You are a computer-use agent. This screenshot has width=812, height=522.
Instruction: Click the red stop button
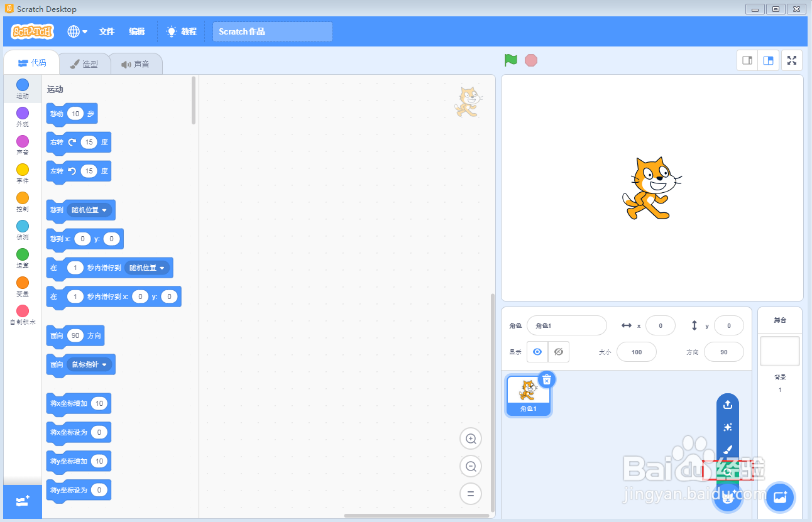click(x=531, y=60)
